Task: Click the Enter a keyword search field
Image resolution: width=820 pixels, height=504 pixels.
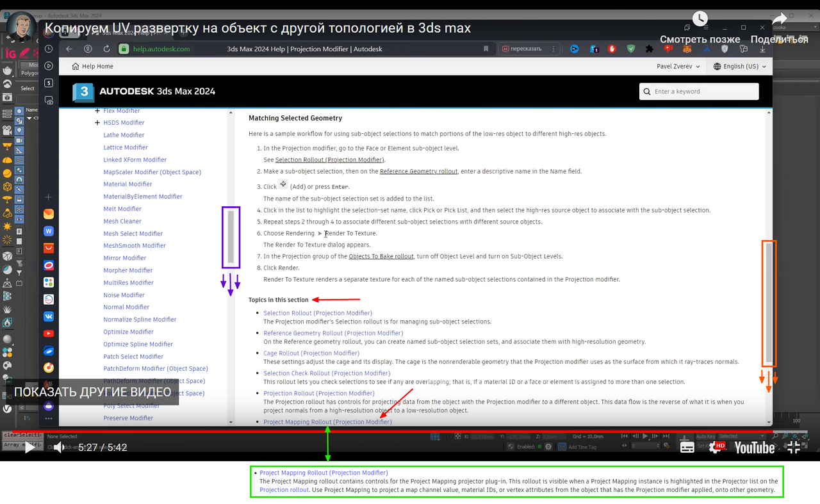Action: tap(699, 92)
